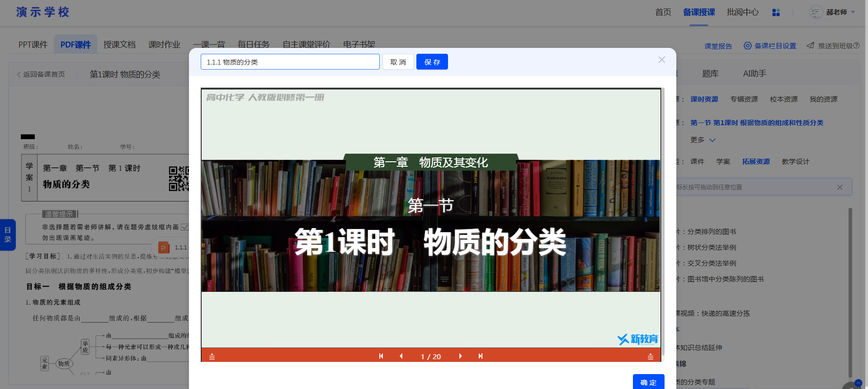The image size is (868, 389).
Task: Open the resource 分类排列的图书
Action: coord(712,231)
